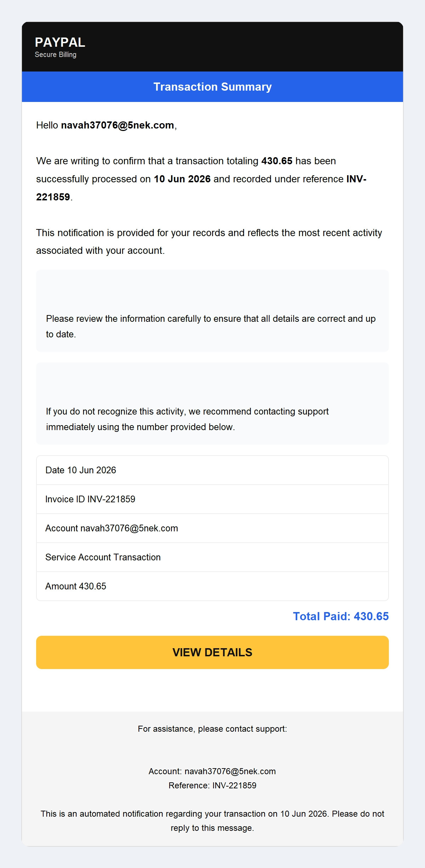The image size is (425, 868).
Task: Click the 'For assistance, please contact support' text
Action: click(212, 729)
